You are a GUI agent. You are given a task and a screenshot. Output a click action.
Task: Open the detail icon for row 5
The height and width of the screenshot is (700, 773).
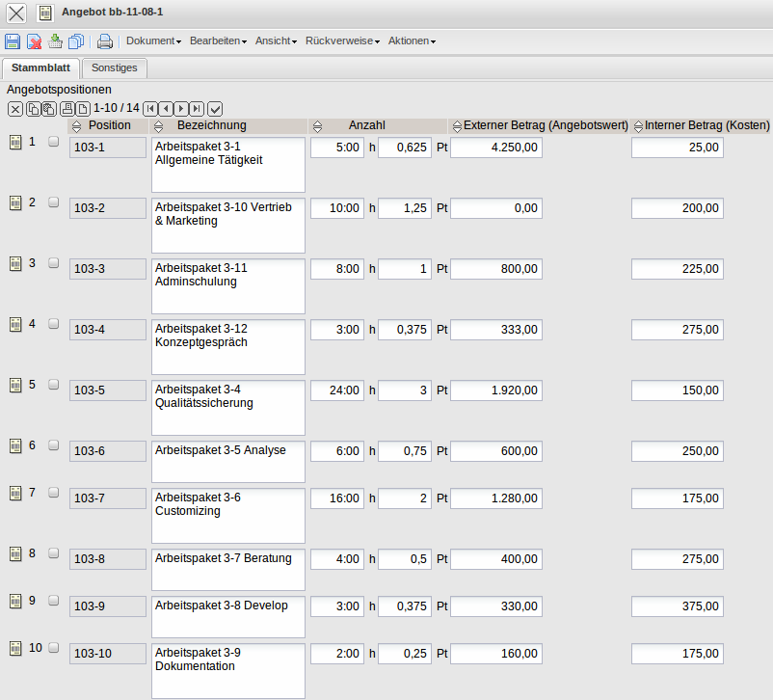click(x=15, y=385)
